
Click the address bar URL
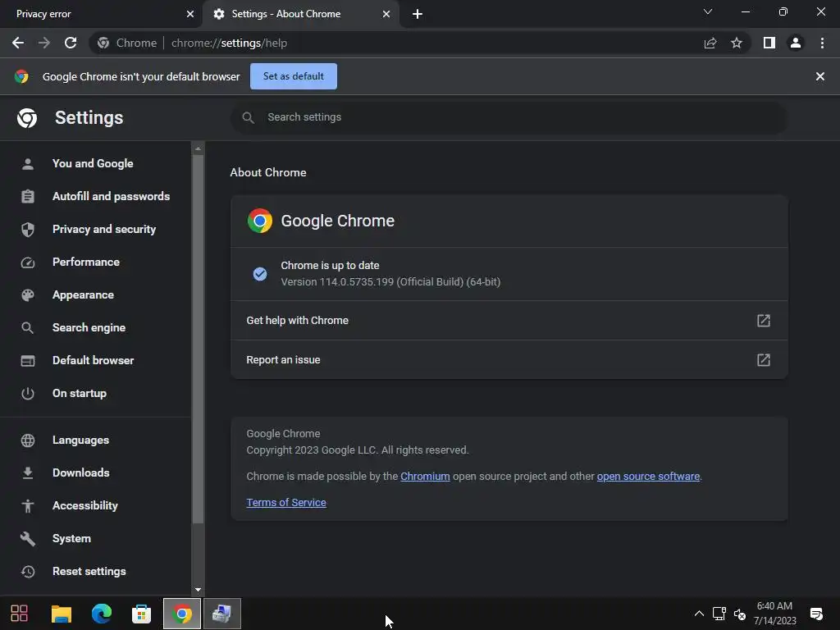[229, 43]
